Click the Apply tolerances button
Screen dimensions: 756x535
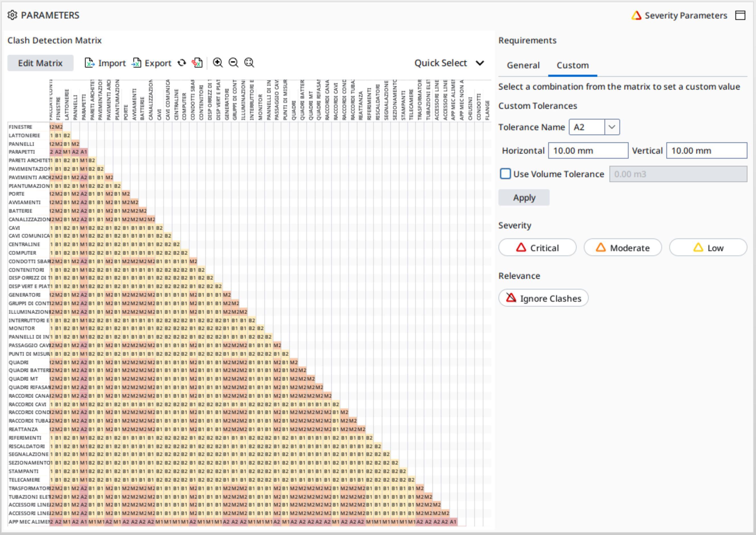tap(524, 198)
